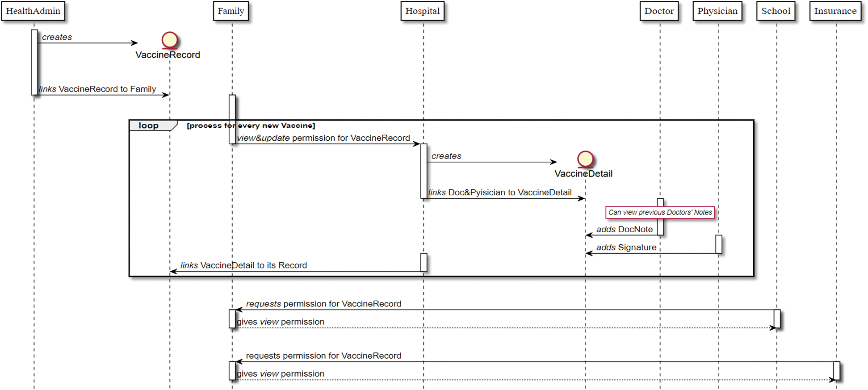Select the Doctor participant box
868x390 pixels.
(659, 11)
